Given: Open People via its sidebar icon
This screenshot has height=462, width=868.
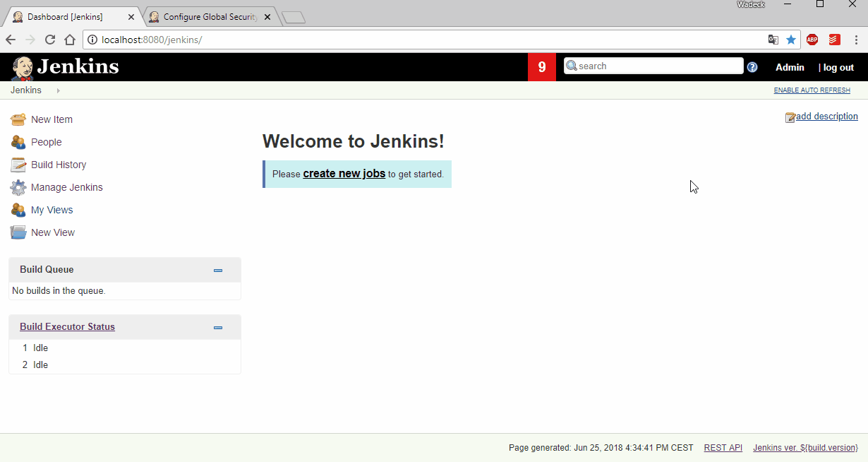Looking at the screenshot, I should tap(18, 142).
